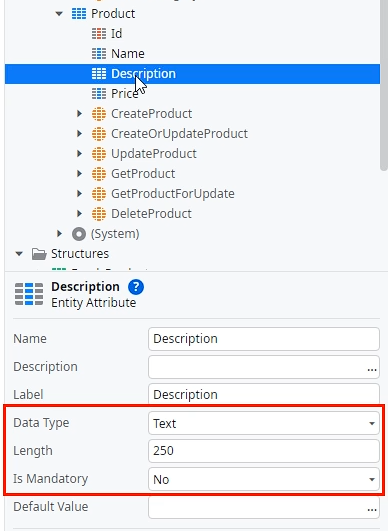Select the DeleteProduct label
This screenshot has height=531, width=388.
(151, 214)
